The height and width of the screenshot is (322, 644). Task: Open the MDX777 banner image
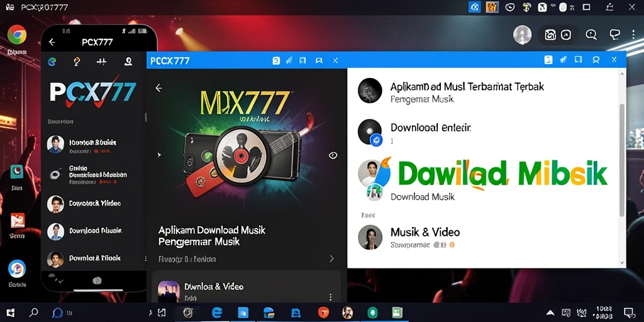247,144
